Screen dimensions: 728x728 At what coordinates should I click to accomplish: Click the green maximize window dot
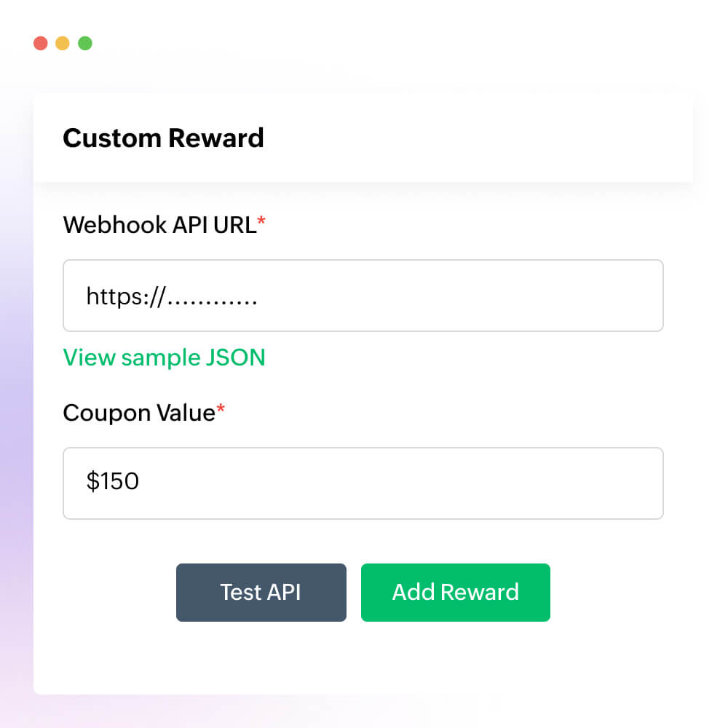(85, 43)
